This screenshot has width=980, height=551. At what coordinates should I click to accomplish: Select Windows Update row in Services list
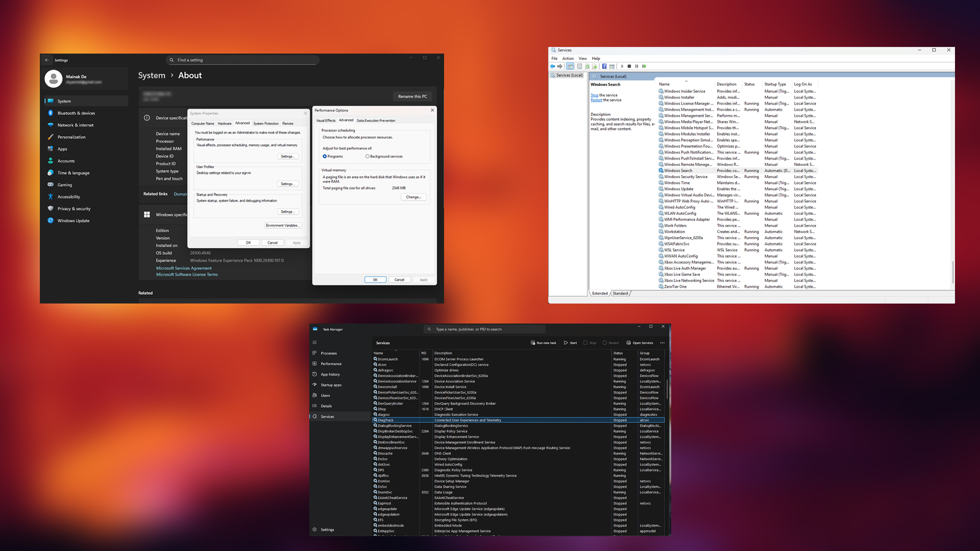click(x=738, y=189)
